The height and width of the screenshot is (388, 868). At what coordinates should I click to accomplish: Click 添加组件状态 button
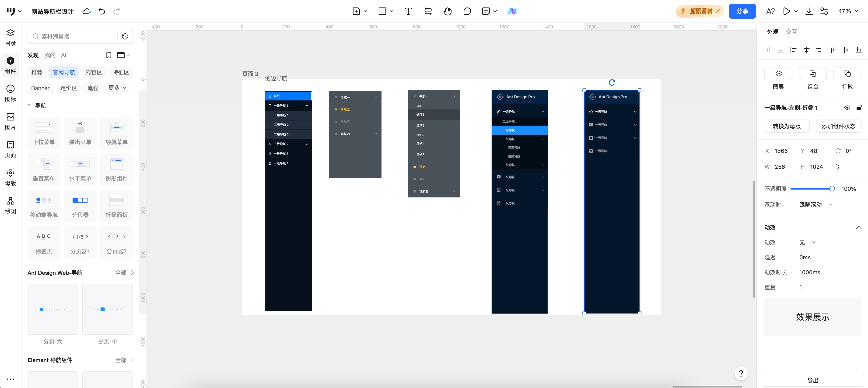838,126
